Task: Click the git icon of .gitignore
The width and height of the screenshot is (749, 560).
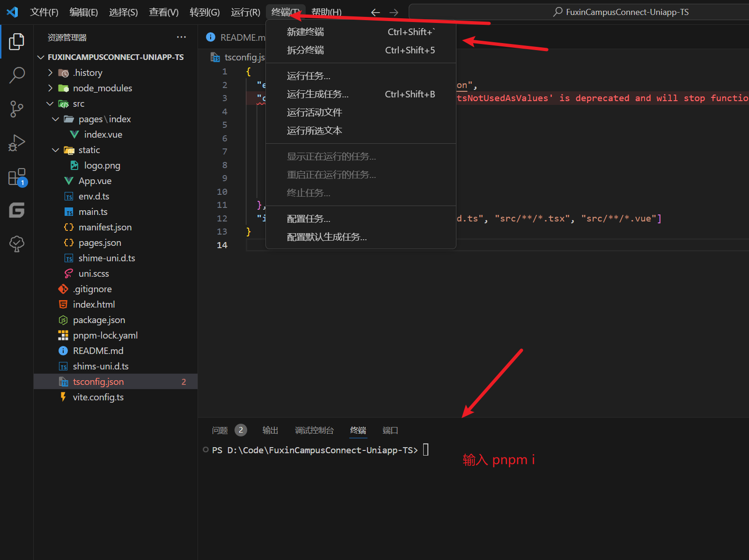Action: 63,289
